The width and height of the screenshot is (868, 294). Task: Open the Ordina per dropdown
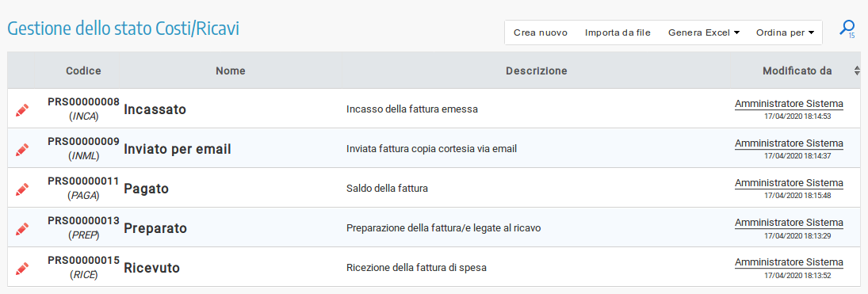785,32
